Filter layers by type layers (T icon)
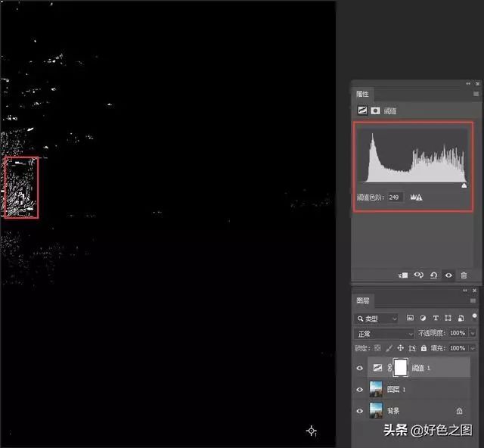Viewport: 484px width, 448px height. pyautogui.click(x=435, y=319)
